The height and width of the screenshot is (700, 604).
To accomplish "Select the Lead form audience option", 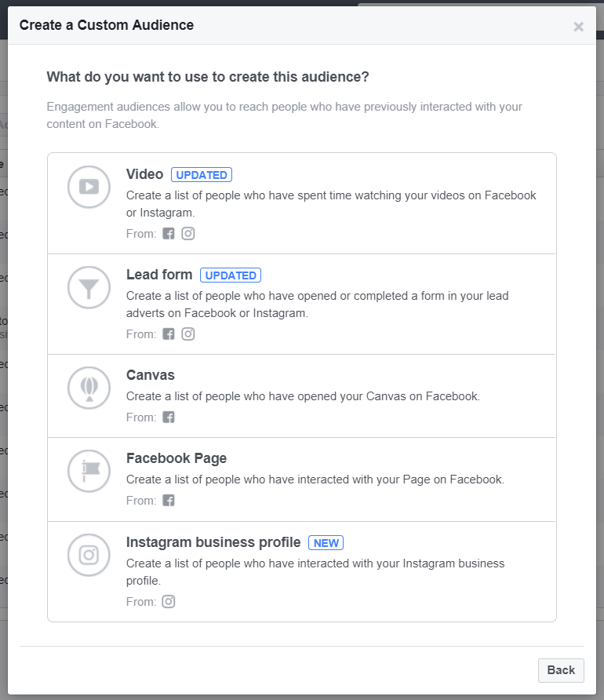I will pyautogui.click(x=302, y=303).
